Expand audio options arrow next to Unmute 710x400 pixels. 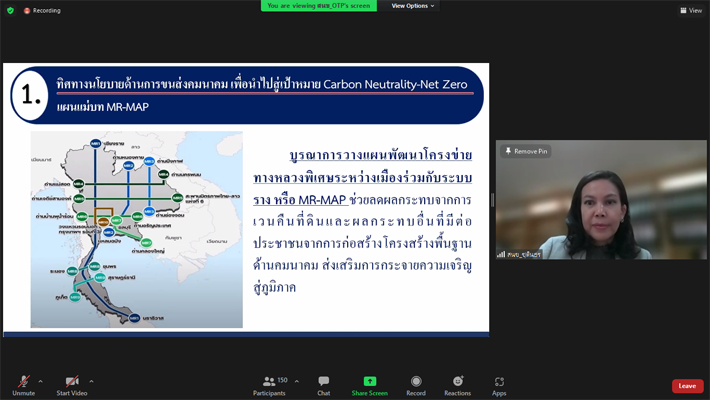click(41, 381)
